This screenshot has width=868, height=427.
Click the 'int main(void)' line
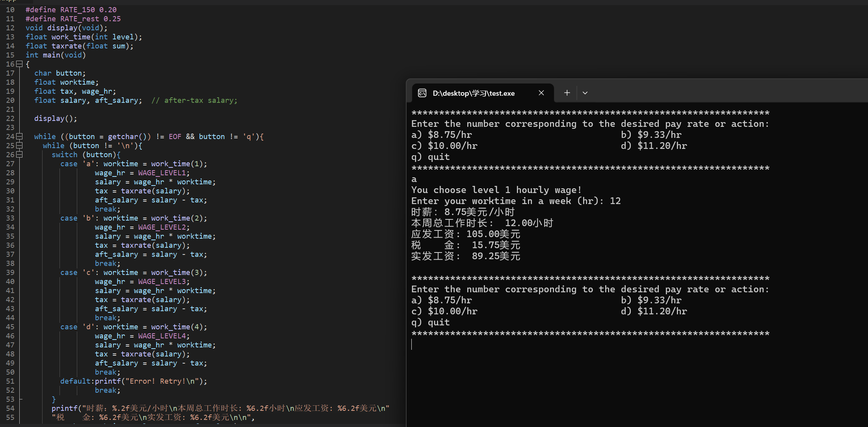pos(56,55)
